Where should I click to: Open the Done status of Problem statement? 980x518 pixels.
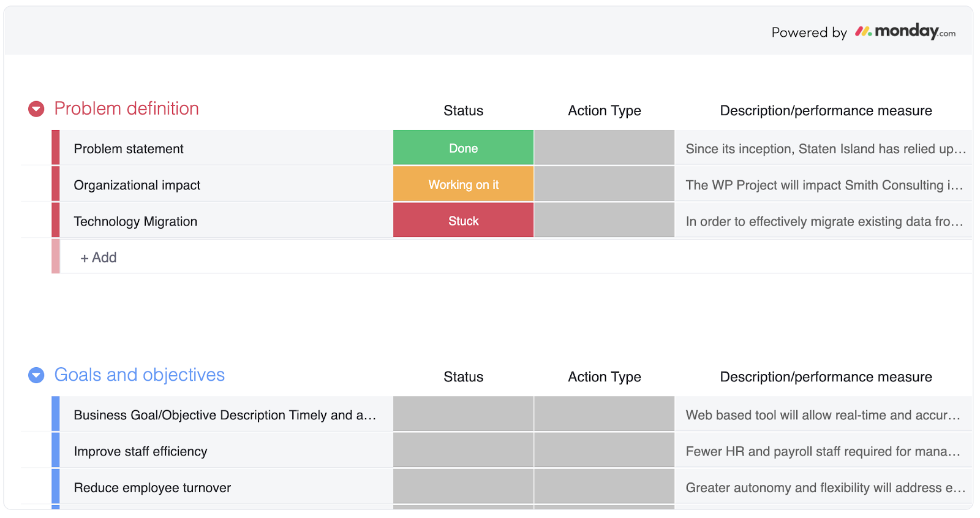click(463, 148)
